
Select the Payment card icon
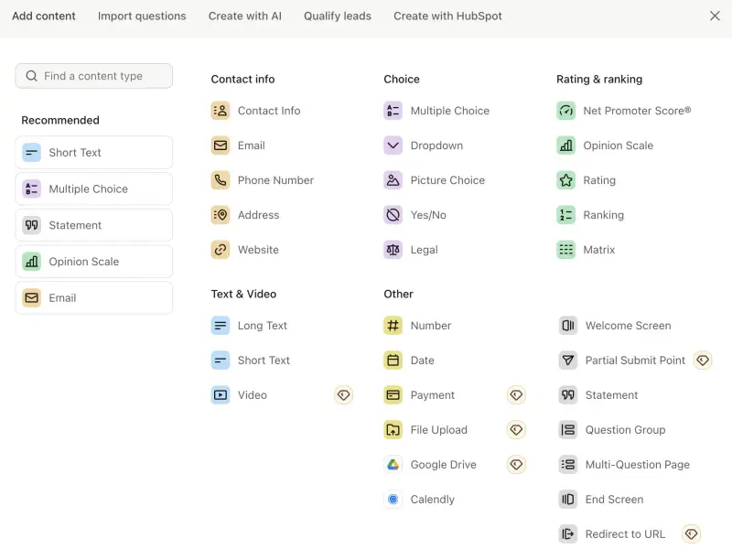393,394
